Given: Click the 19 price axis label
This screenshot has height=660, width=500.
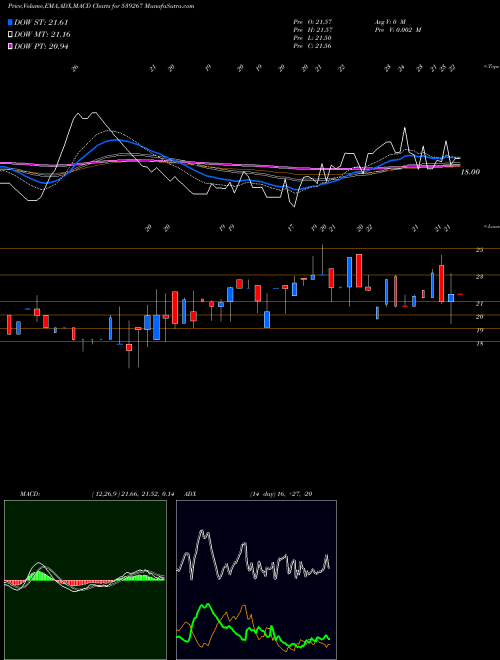Looking at the screenshot, I should coord(479,330).
